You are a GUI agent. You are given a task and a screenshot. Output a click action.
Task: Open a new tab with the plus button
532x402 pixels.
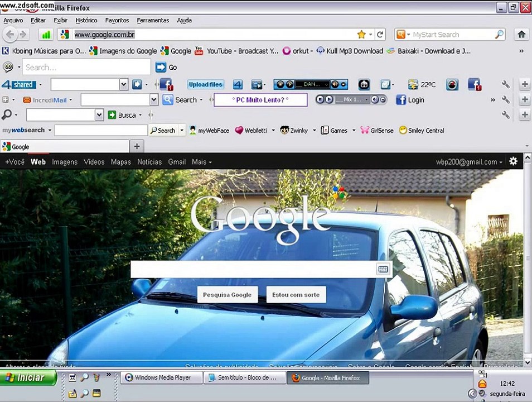coord(137,146)
